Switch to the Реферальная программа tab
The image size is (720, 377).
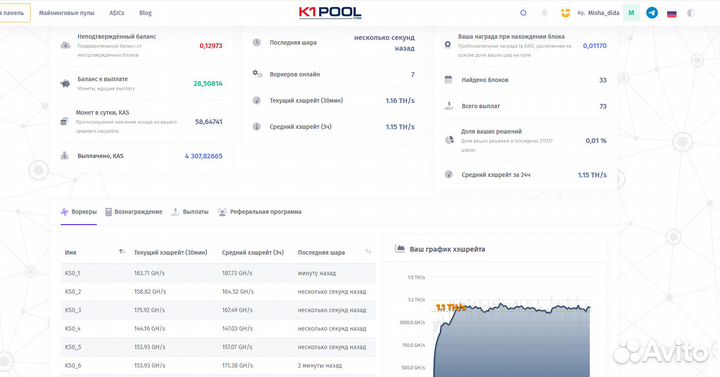[x=259, y=212]
